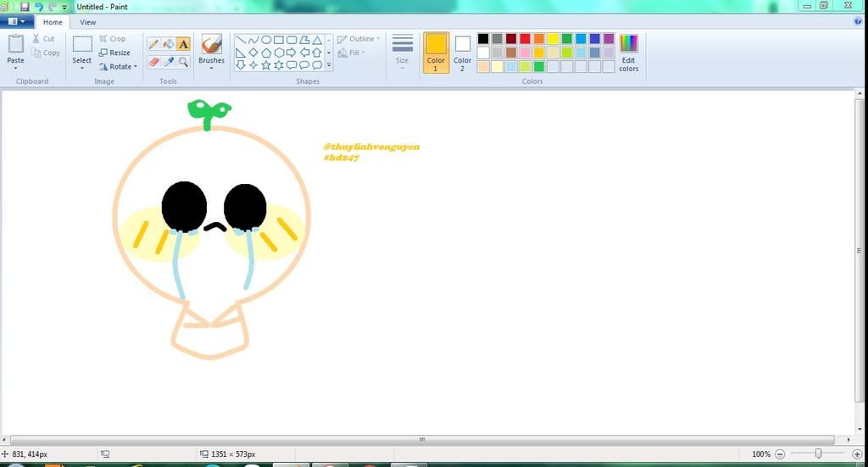Activate Color 2 background box

462,53
